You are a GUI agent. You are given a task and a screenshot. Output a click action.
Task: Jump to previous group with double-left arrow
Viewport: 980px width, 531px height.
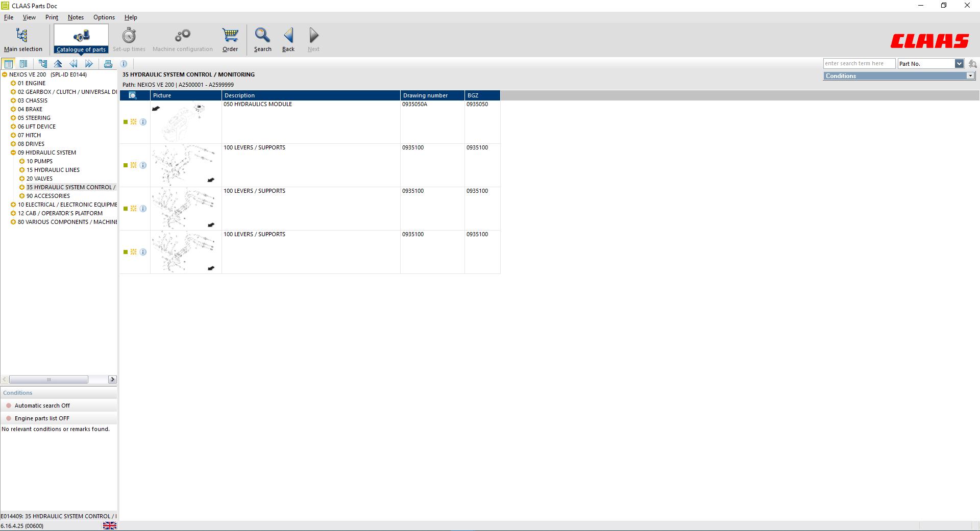point(73,64)
